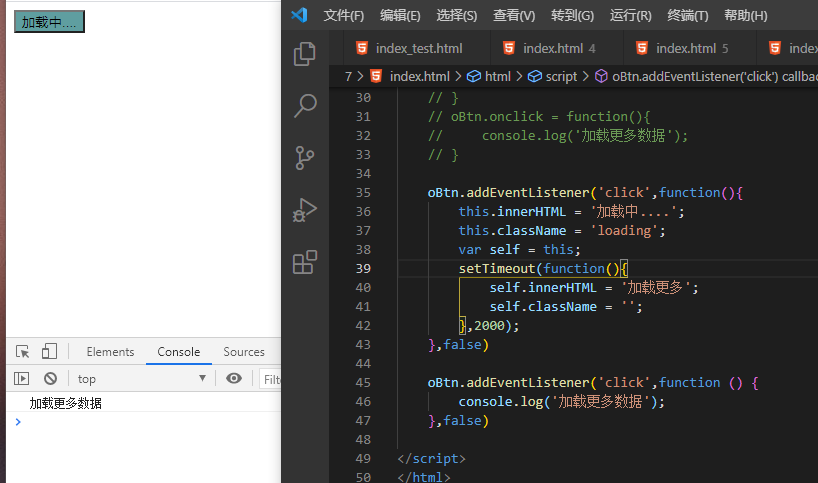Image resolution: width=818 pixels, height=483 pixels.
Task: Click 'self.className' on line 41
Action: (543, 307)
